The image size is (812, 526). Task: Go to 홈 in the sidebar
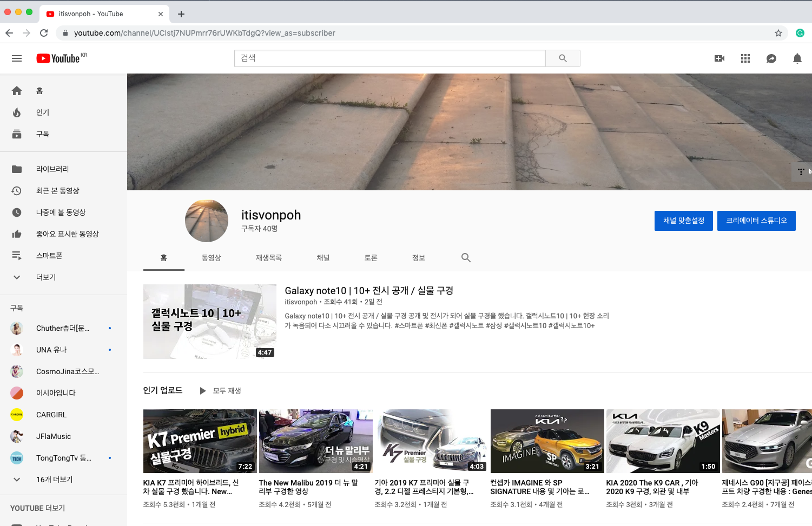63,91
